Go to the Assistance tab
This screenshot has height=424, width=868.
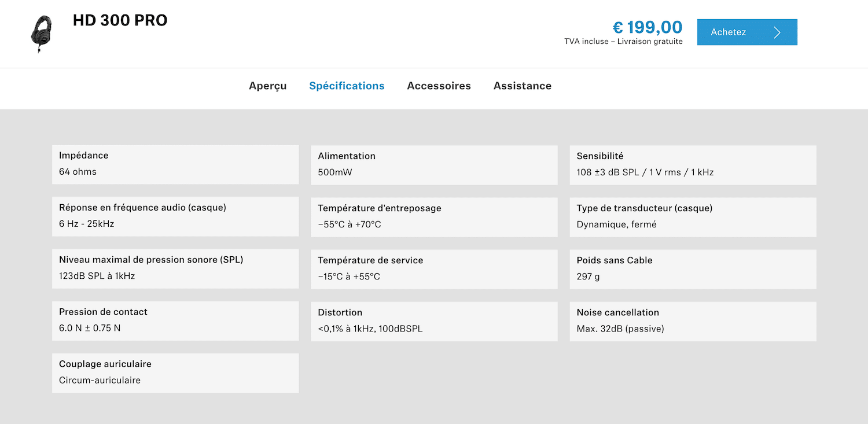point(523,86)
